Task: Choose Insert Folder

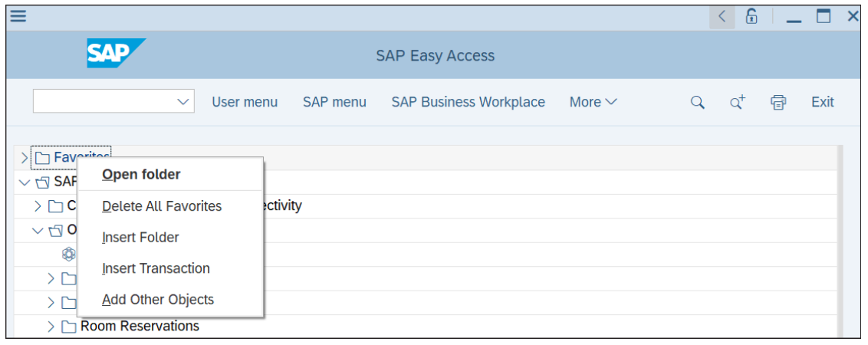Action: pos(140,238)
